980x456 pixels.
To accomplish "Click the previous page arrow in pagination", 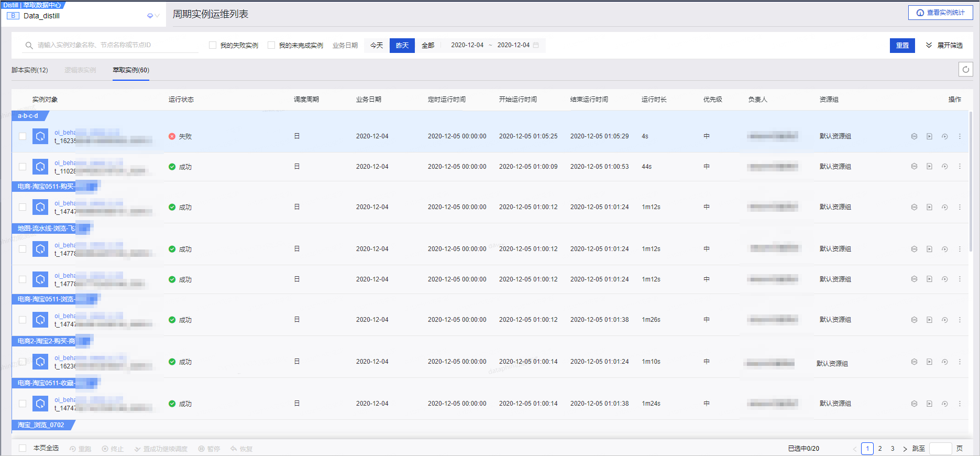I will click(855, 449).
